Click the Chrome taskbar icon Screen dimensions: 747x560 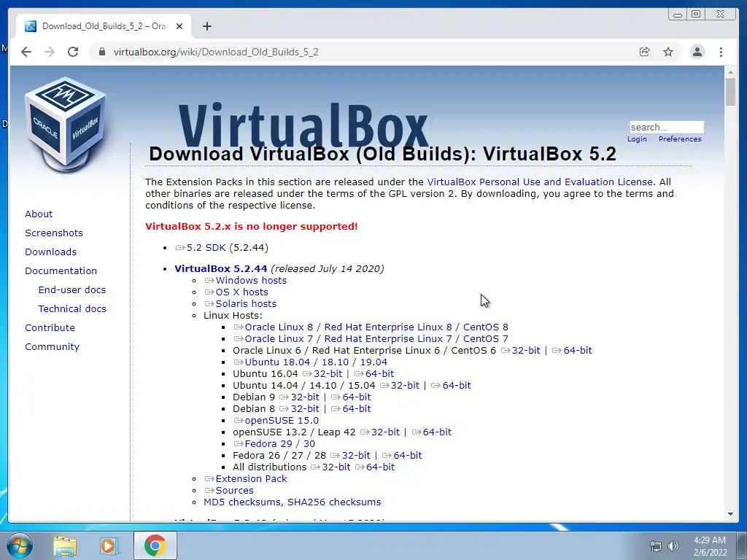tap(155, 545)
